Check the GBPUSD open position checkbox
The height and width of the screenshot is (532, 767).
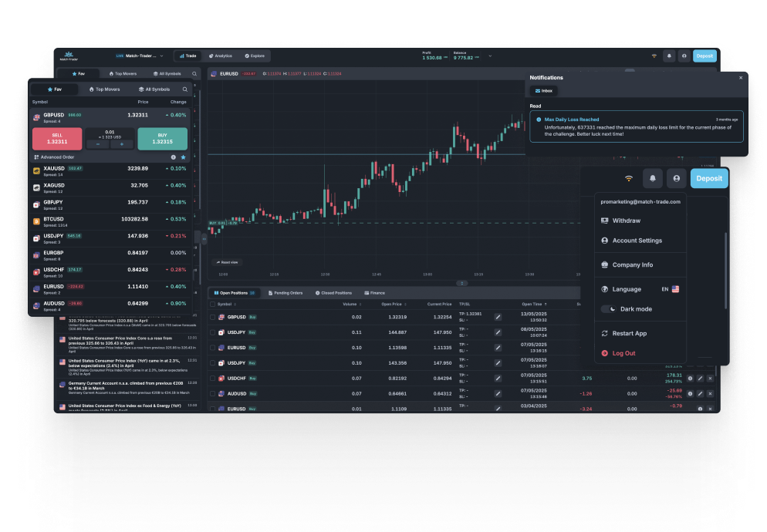coord(213,317)
